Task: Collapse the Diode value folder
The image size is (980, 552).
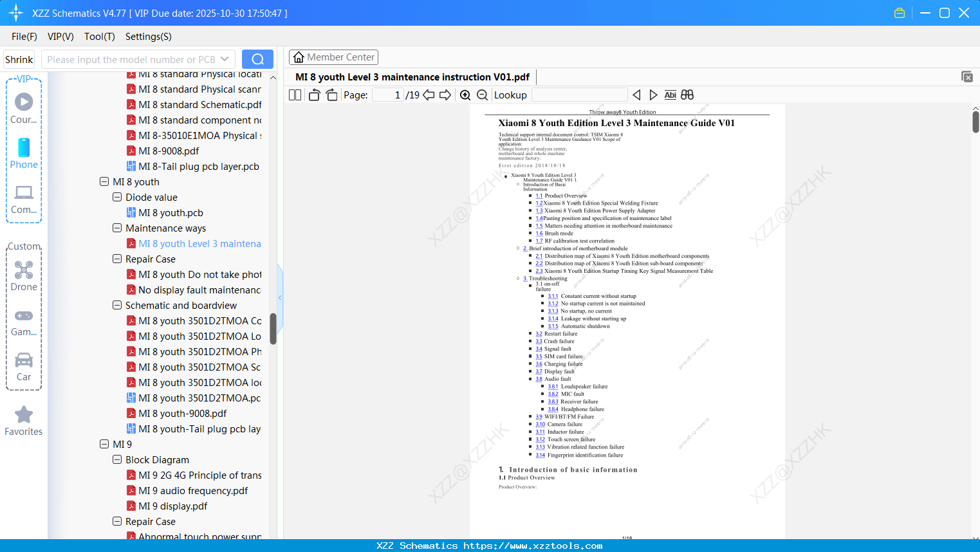Action: (117, 198)
